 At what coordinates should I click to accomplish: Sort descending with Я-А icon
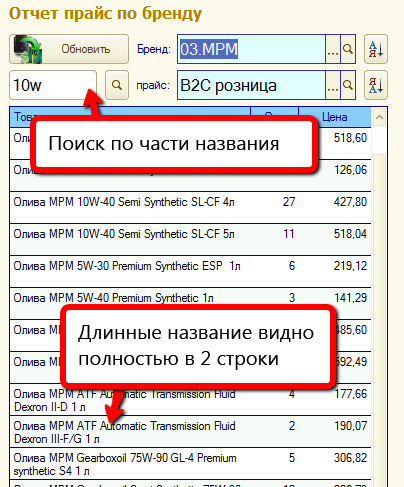click(376, 85)
